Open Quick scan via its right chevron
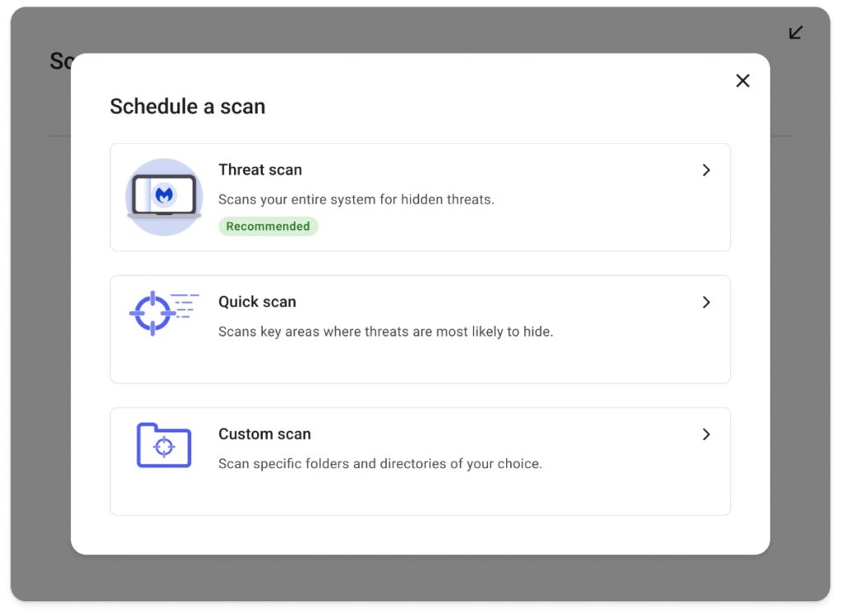 click(705, 302)
